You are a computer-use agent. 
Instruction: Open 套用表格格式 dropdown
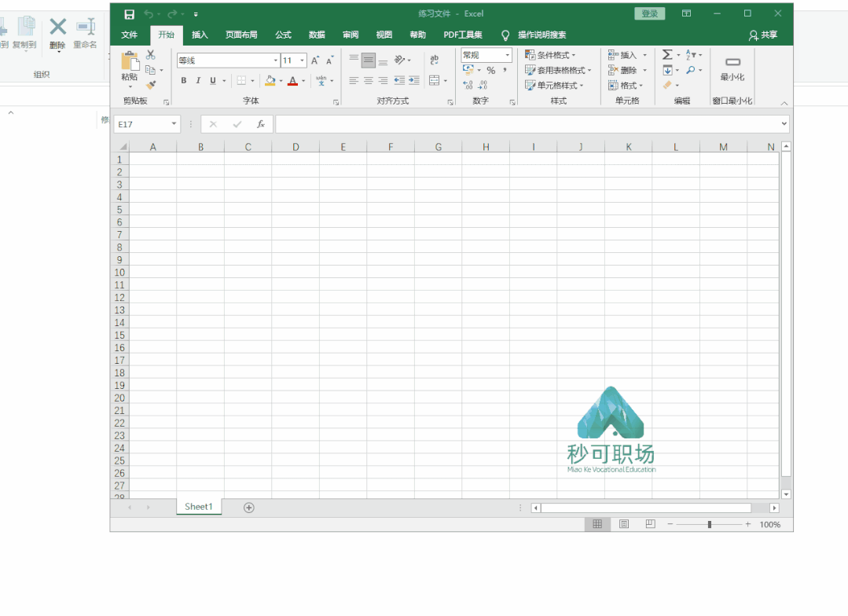(558, 70)
